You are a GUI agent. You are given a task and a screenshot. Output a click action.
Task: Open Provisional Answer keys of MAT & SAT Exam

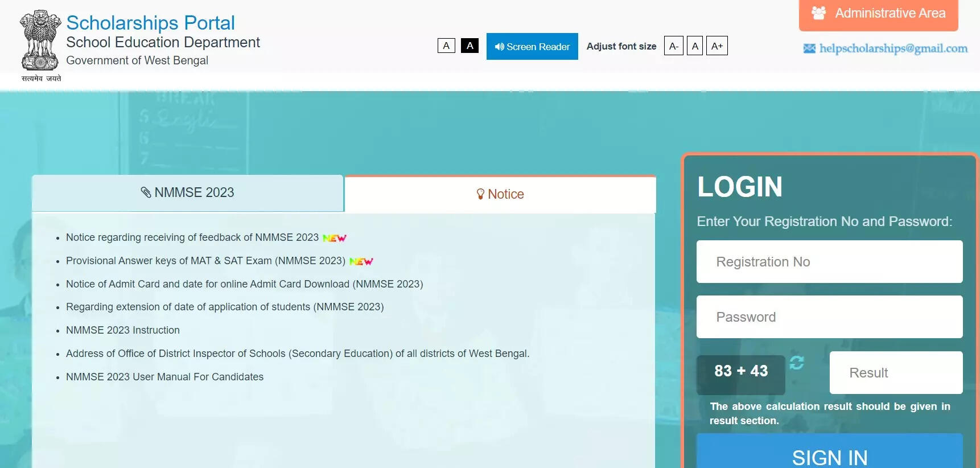[205, 261]
